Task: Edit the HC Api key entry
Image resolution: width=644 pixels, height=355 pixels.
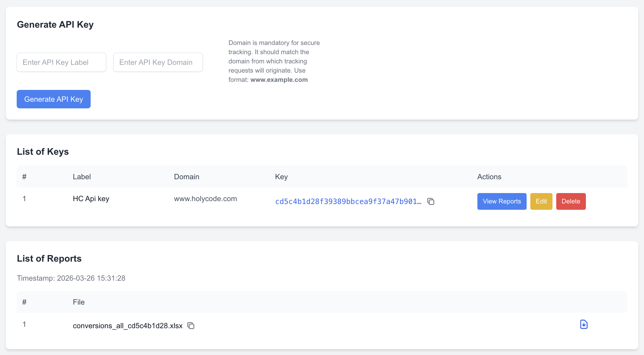Action: pyautogui.click(x=541, y=201)
